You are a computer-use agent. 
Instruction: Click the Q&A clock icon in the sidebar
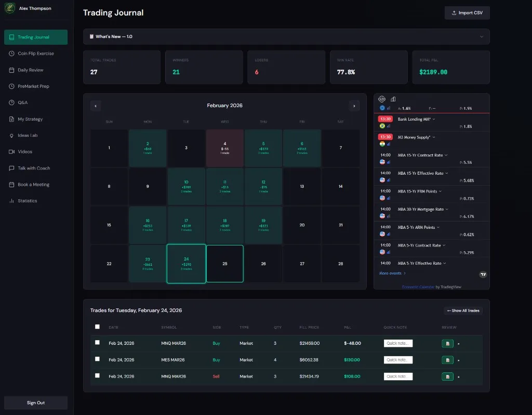[11, 102]
